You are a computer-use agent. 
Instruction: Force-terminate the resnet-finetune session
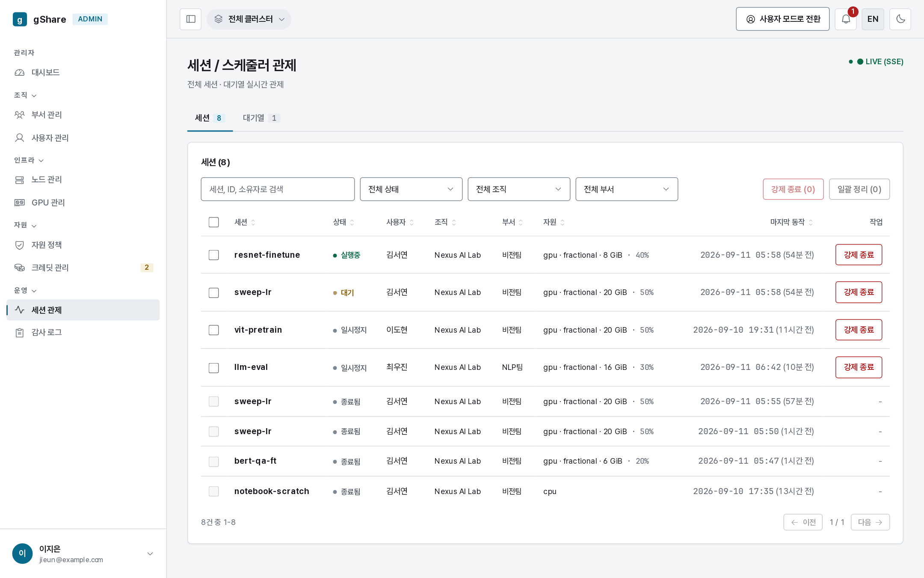[859, 255]
